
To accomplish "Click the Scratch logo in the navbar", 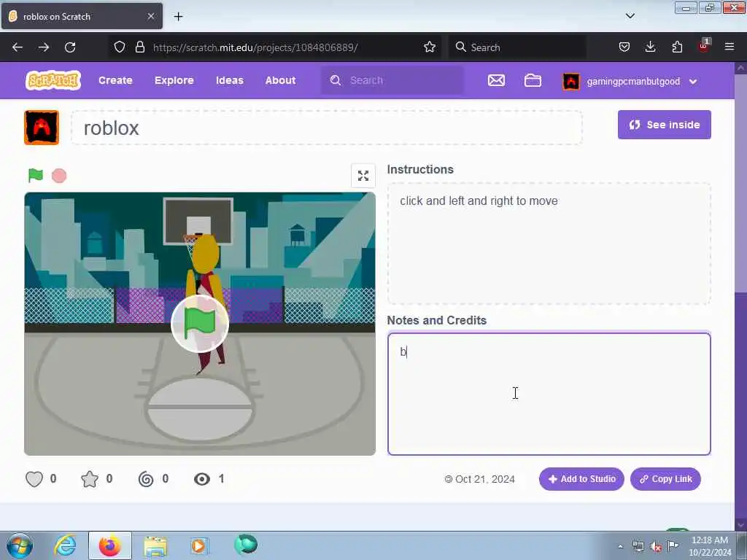I will 53,80.
